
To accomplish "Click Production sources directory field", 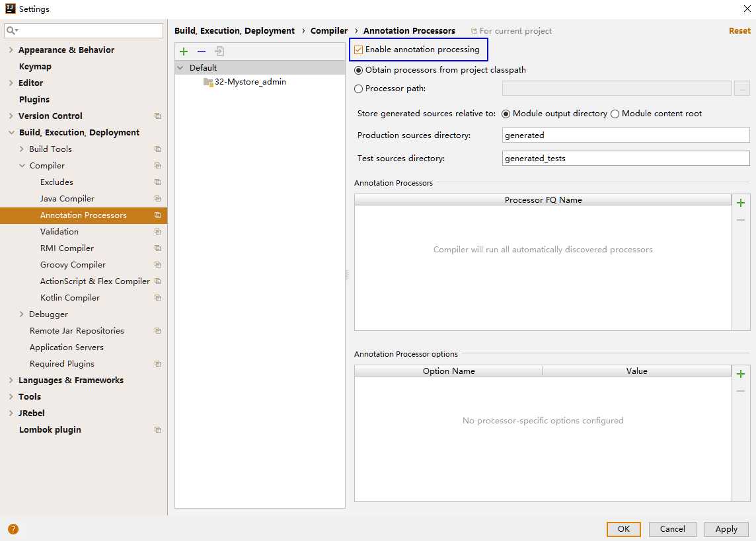I will coord(626,135).
